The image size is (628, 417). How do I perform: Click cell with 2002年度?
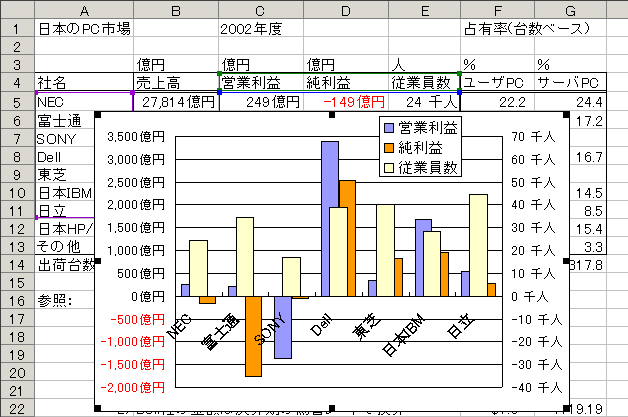[261, 28]
